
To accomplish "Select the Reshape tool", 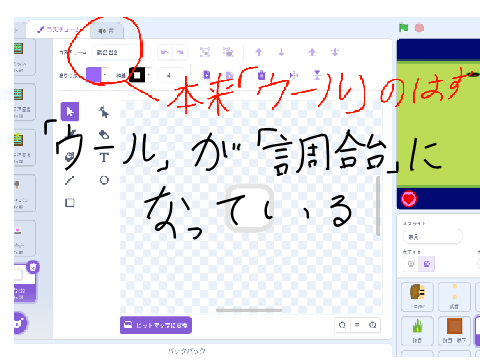I will 104,112.
